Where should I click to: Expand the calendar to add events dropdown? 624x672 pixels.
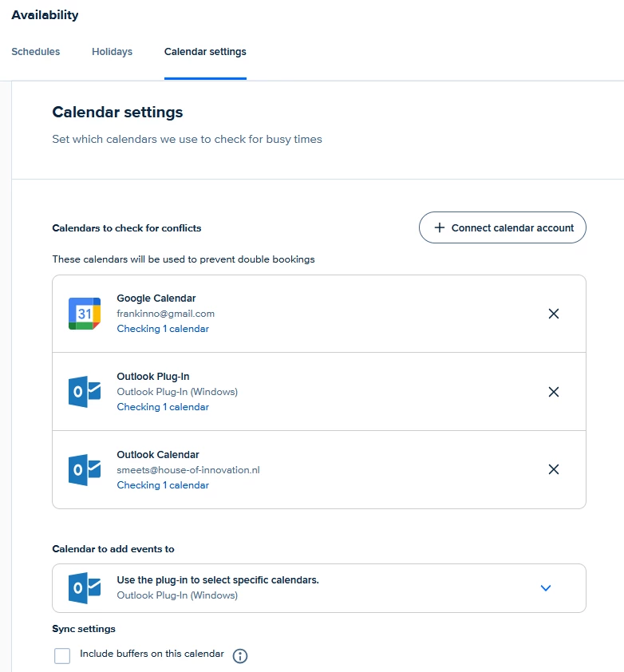(546, 588)
